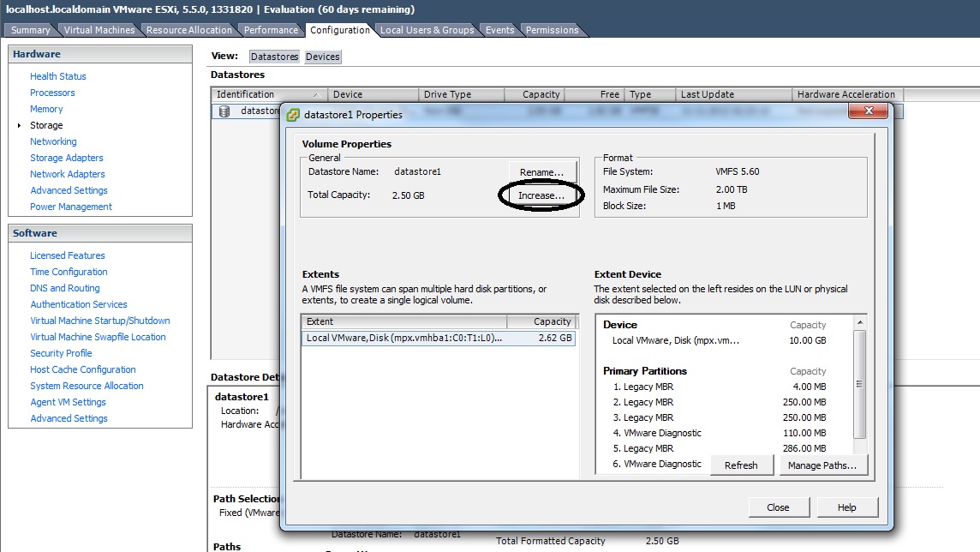The image size is (980, 552).
Task: Open Local Users & Groups tab
Action: click(427, 30)
